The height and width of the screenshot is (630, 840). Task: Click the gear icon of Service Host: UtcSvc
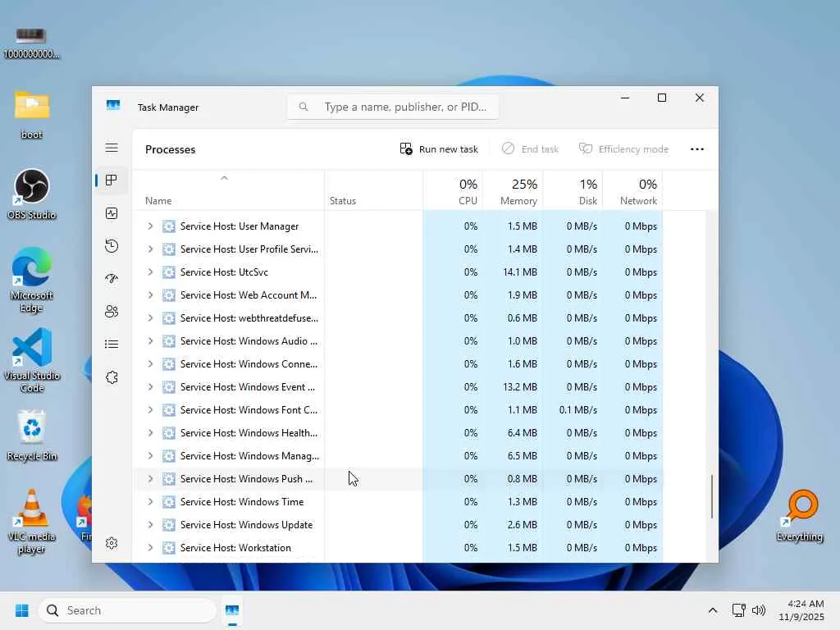[x=169, y=272]
